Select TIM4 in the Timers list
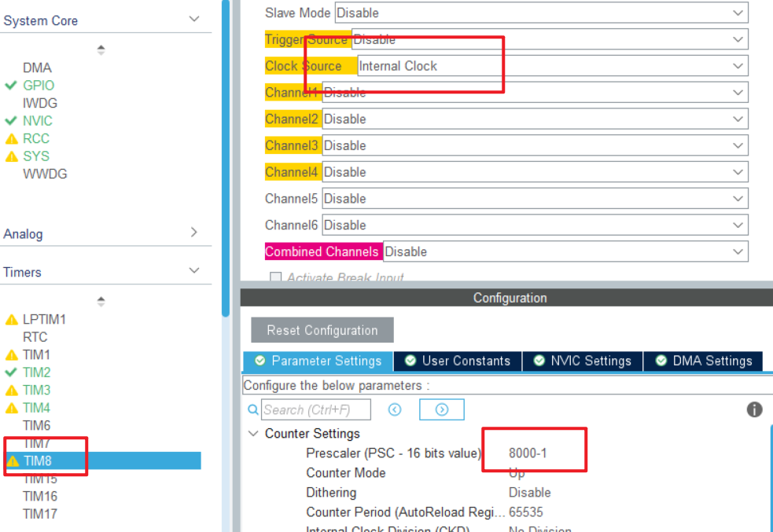773x532 pixels. pyautogui.click(x=36, y=408)
